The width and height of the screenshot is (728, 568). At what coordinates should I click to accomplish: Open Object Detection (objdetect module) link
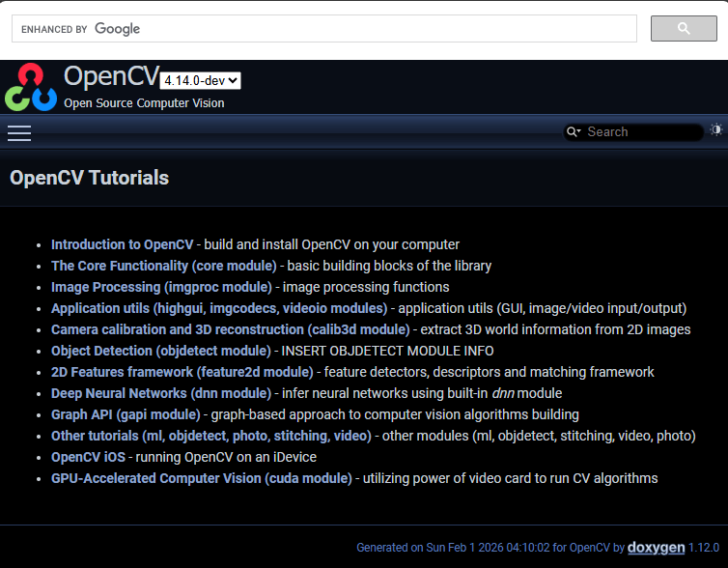click(x=161, y=351)
